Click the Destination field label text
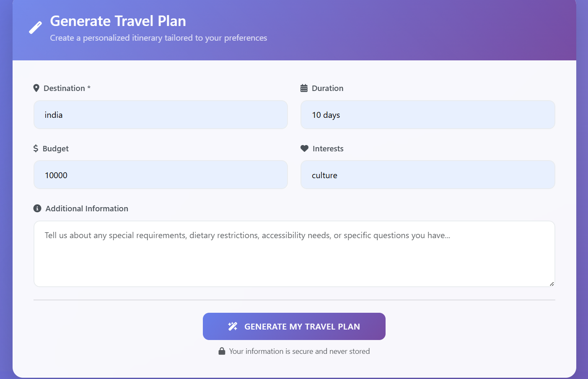 [64, 88]
